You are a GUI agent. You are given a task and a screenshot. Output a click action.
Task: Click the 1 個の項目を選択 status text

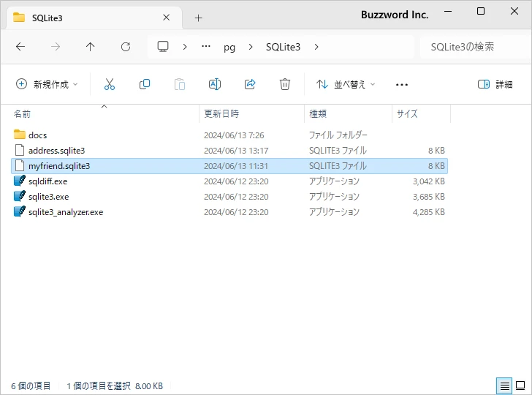99,385
